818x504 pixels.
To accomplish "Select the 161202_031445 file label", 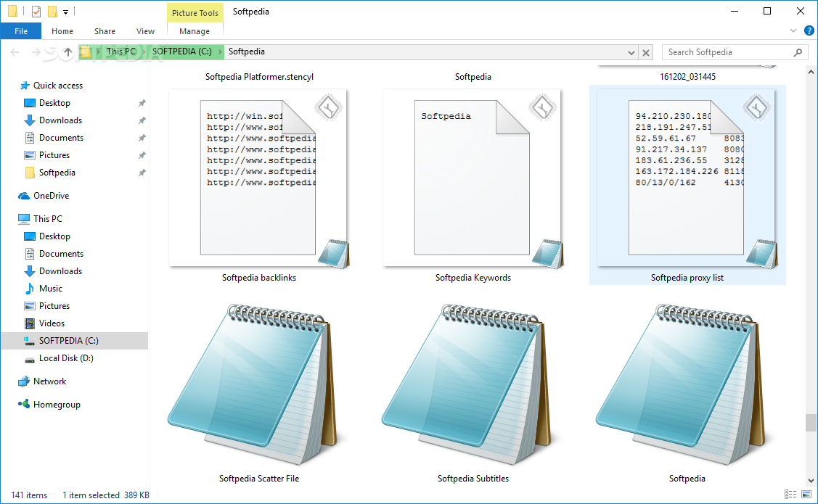I will click(x=687, y=77).
